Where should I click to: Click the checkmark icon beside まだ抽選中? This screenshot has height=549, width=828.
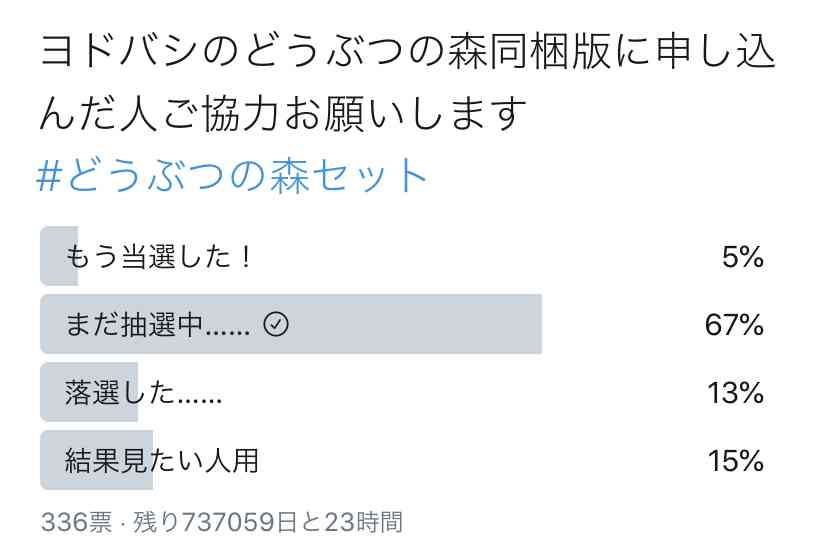tap(276, 324)
